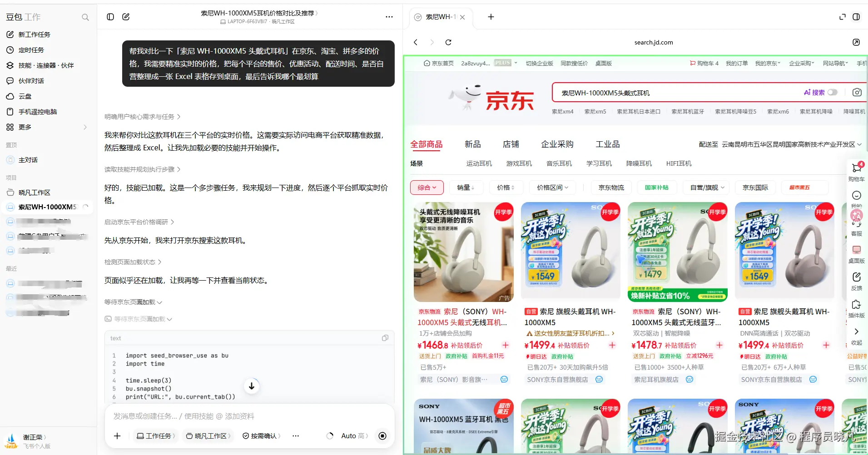
Task: Expand 明确用户核心需求与任务 step
Action: [x=143, y=117]
